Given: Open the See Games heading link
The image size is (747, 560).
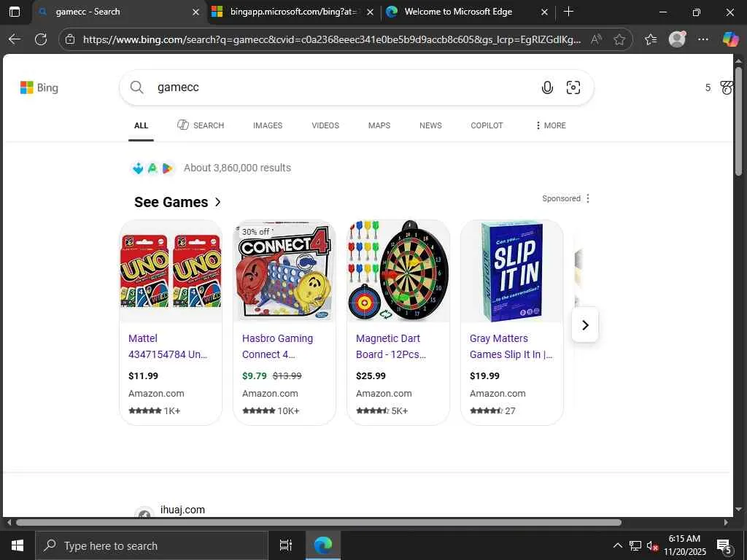Looking at the screenshot, I should 178,202.
